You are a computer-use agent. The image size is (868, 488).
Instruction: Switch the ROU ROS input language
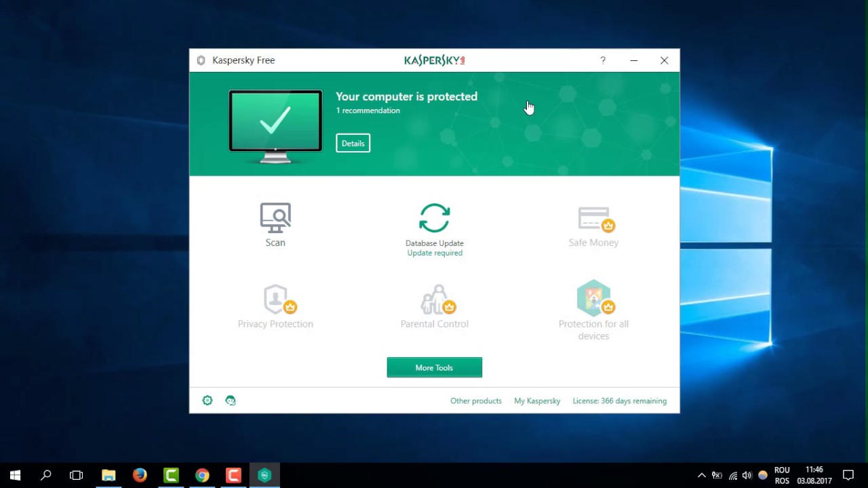click(x=782, y=475)
